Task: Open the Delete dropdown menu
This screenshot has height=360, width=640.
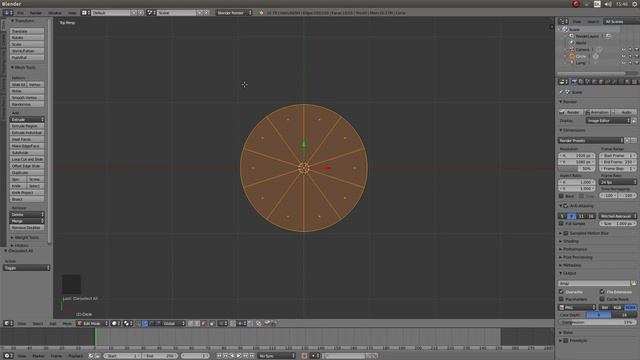Action: click(x=27, y=214)
